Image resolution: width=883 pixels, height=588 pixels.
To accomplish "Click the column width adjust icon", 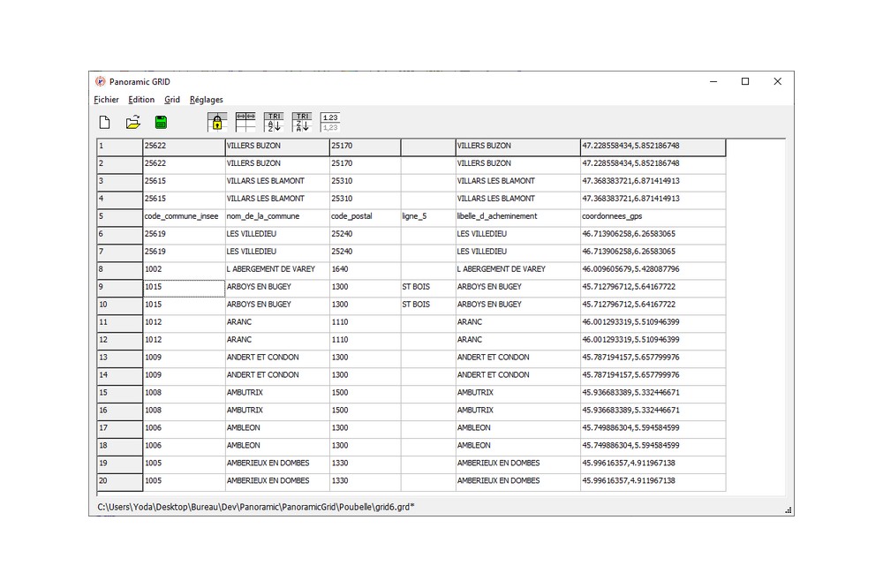I will [245, 122].
